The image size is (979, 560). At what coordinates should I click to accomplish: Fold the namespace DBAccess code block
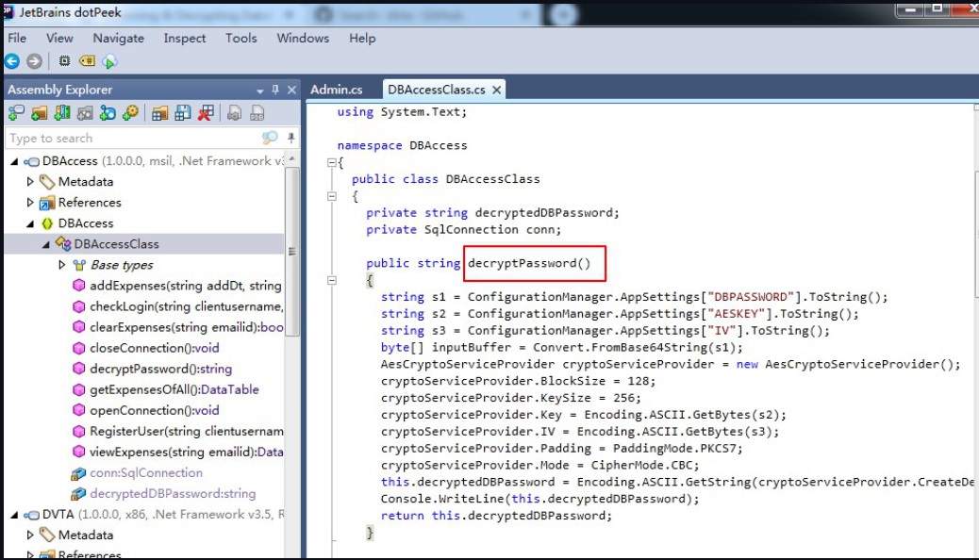coord(332,162)
